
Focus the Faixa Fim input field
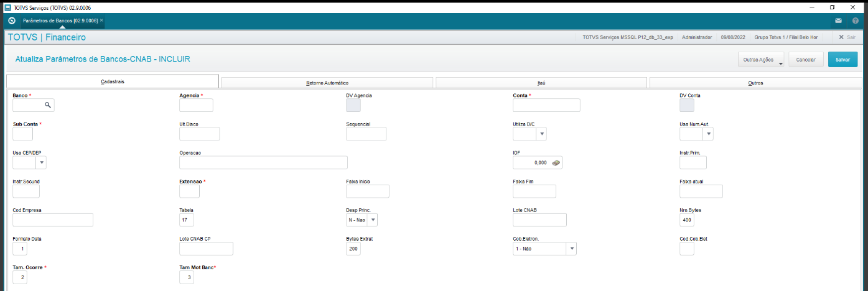tap(534, 192)
